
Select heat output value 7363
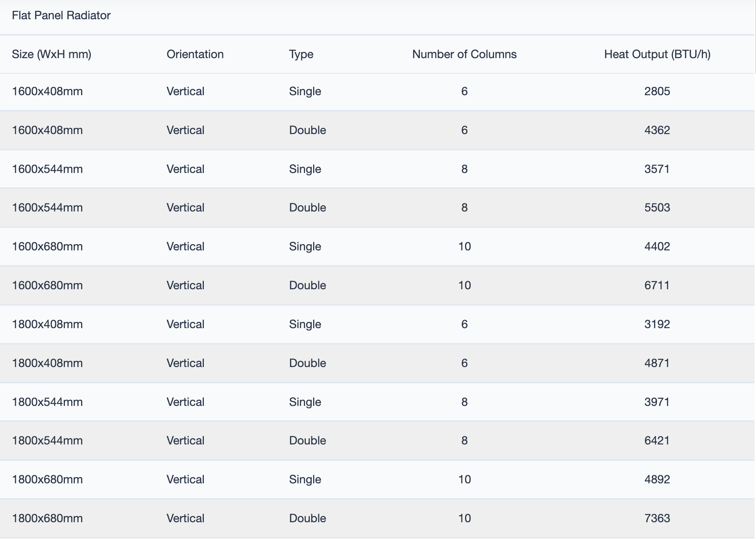pos(657,518)
